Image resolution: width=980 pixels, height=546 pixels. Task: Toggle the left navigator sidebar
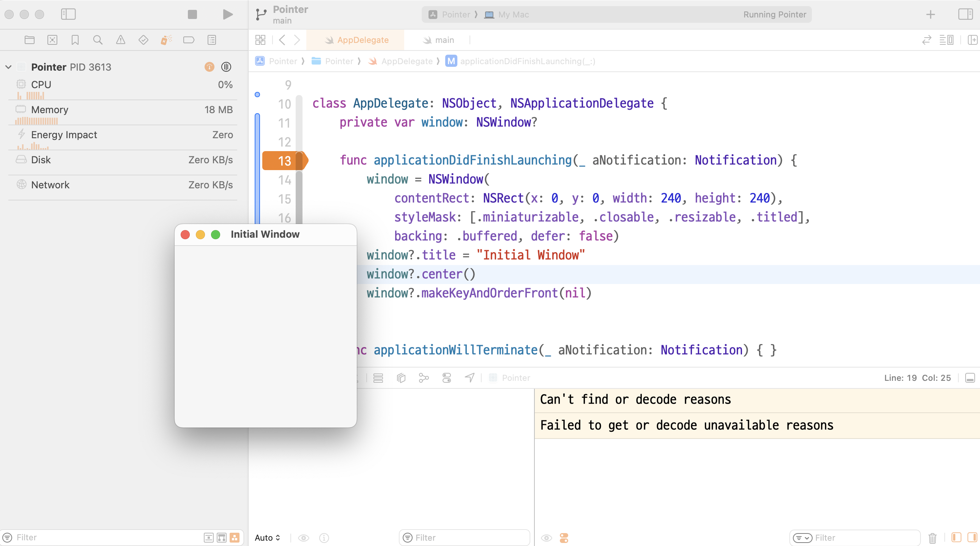[68, 14]
